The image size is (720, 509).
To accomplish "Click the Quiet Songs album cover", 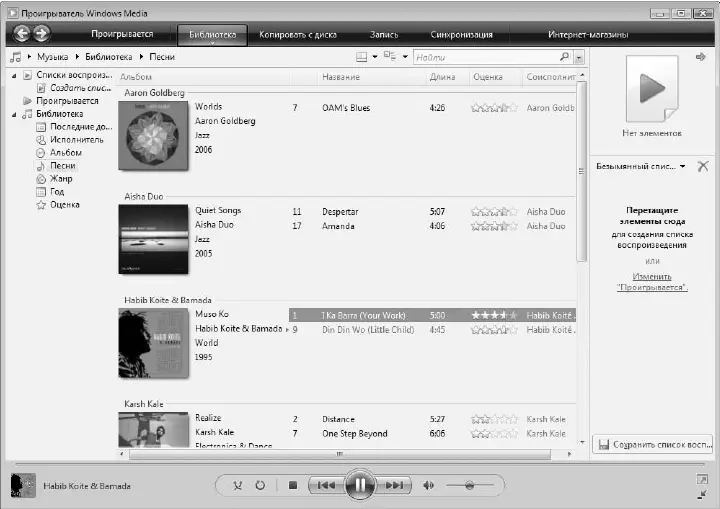I will 153,239.
